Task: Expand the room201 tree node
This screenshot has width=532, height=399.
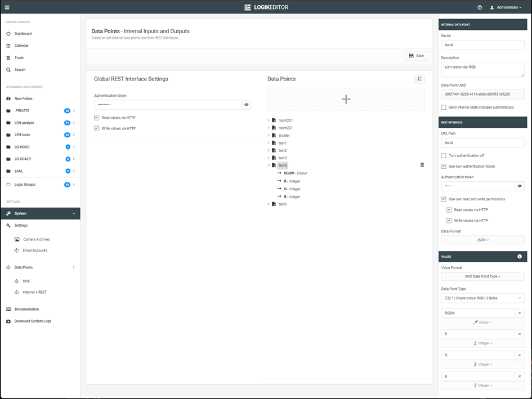Action: click(x=269, y=120)
